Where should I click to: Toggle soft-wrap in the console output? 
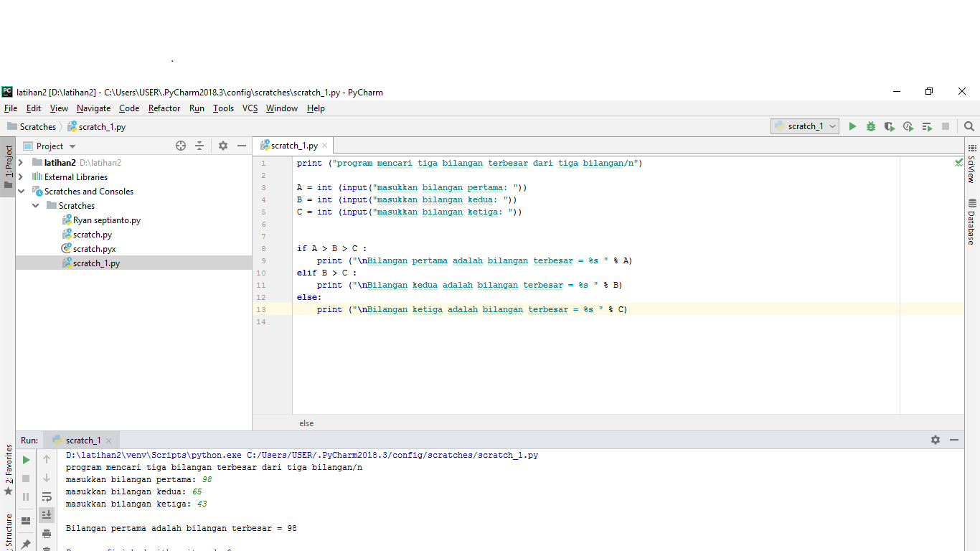coord(47,496)
